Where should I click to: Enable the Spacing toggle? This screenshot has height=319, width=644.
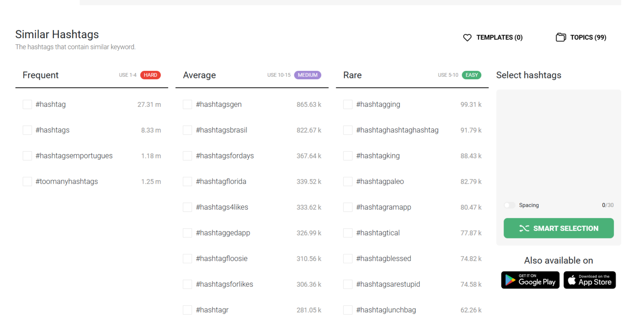[x=509, y=205]
